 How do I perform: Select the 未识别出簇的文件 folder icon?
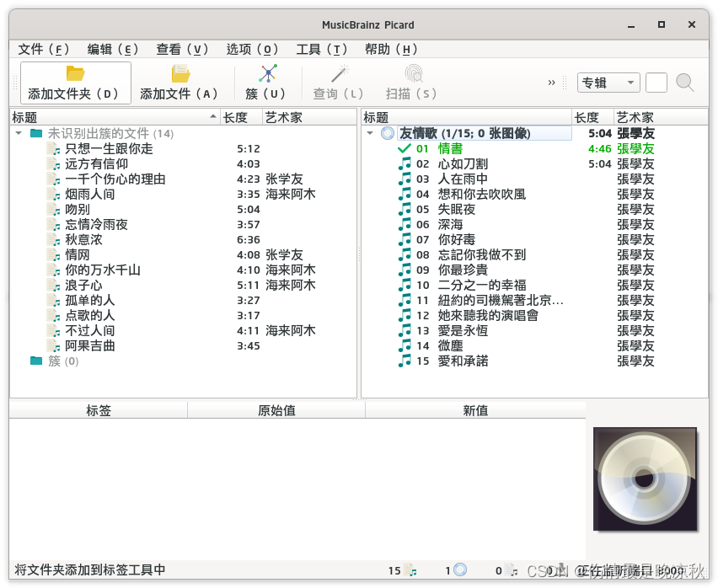(36, 133)
